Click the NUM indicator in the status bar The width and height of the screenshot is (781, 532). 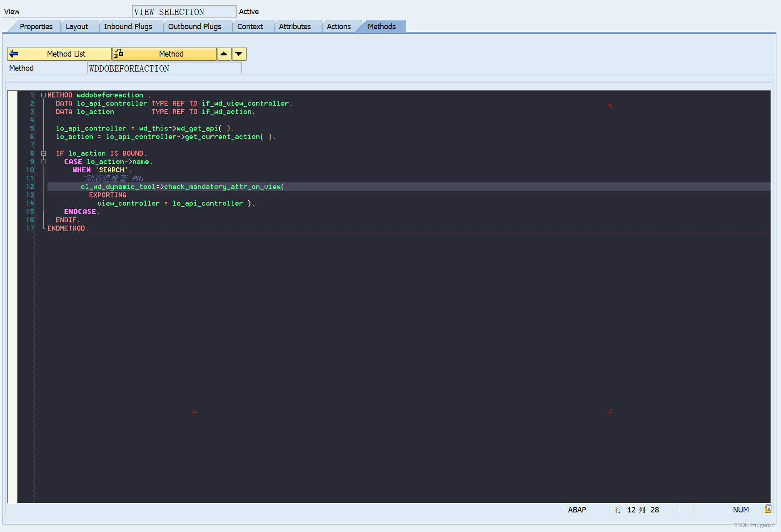pos(741,510)
